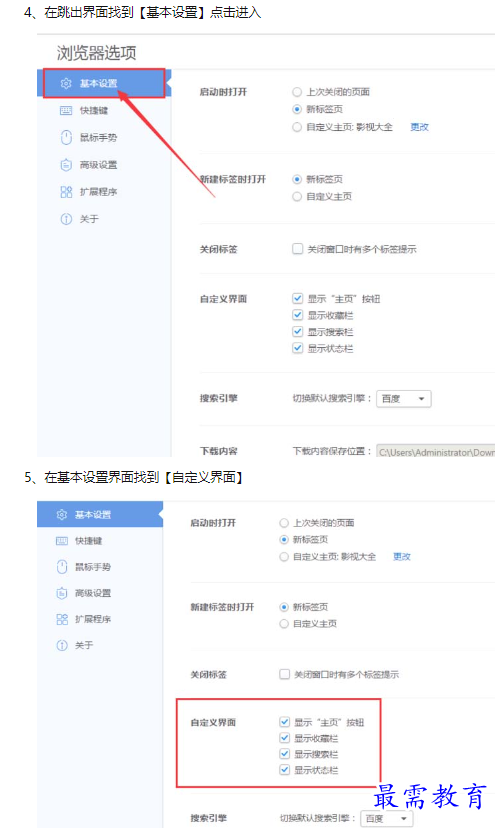
Task: Uncheck 显示"主页"按钮 in step 4 screenshot
Action: pos(297,298)
